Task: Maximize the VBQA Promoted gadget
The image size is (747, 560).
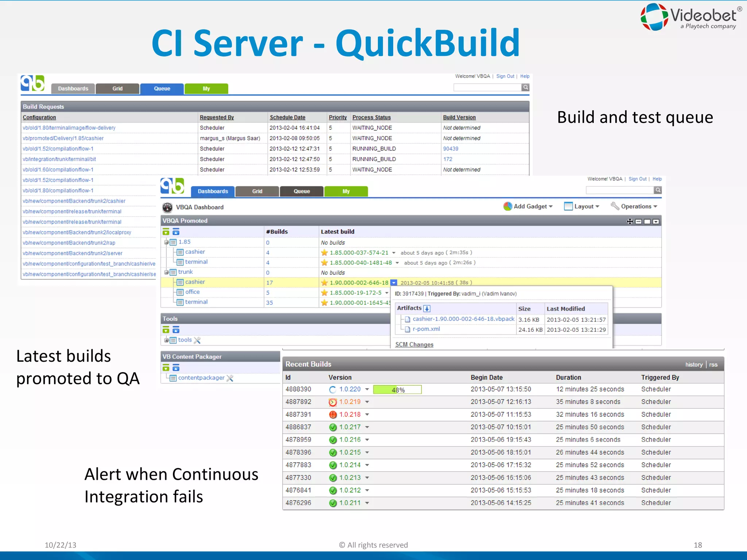Action: pos(647,222)
